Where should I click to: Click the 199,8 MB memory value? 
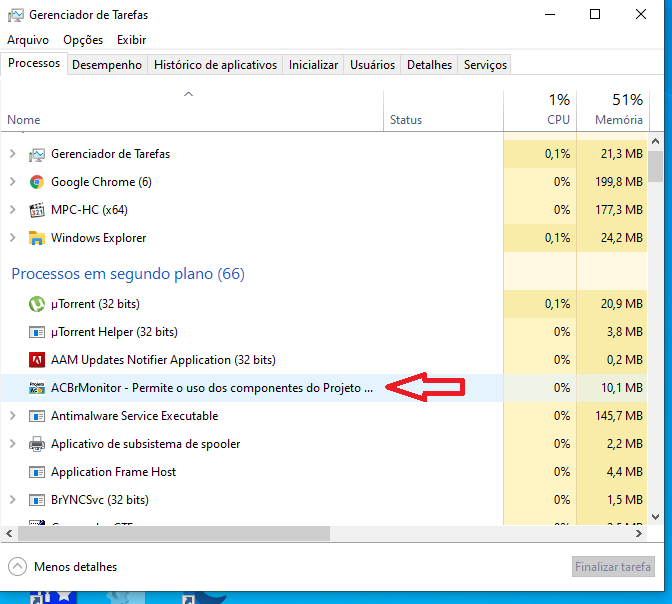618,182
